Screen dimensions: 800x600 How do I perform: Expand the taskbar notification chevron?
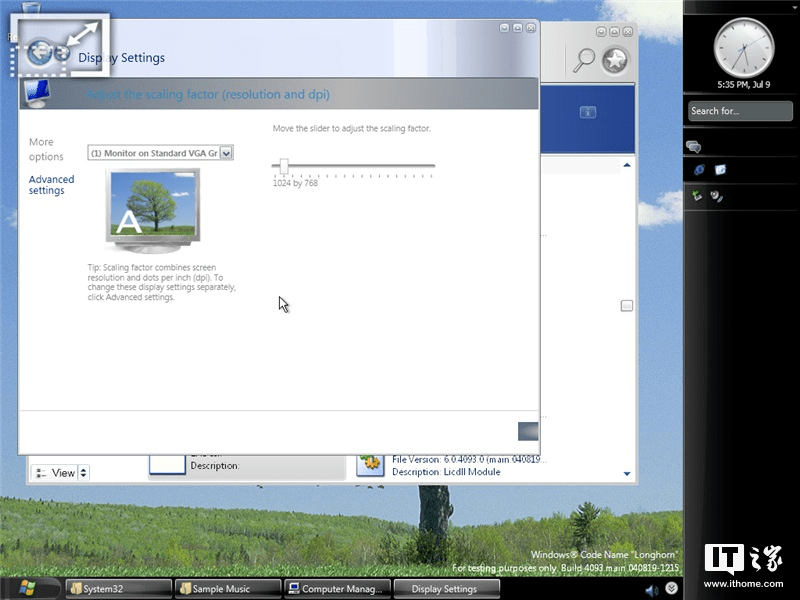(x=671, y=588)
